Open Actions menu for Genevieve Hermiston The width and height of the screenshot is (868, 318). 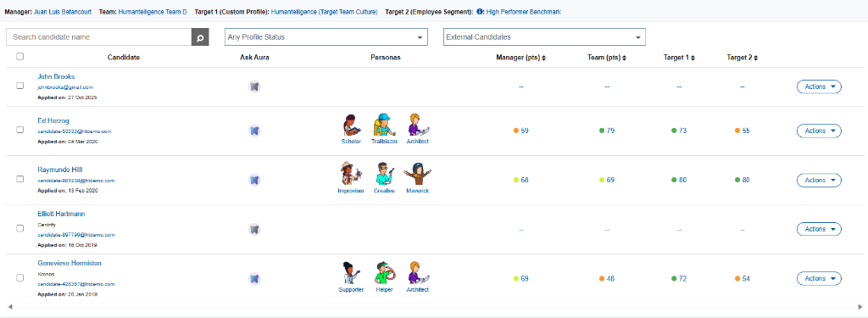819,278
